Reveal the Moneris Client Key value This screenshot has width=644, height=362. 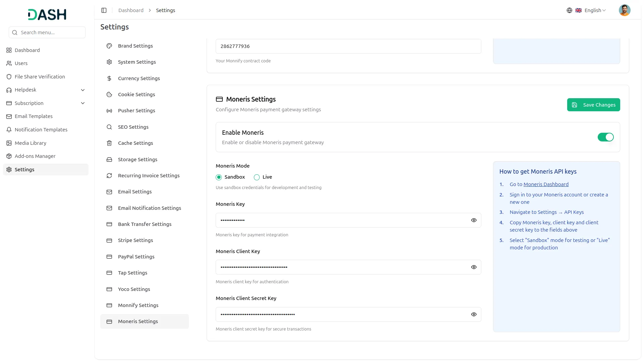474,267
